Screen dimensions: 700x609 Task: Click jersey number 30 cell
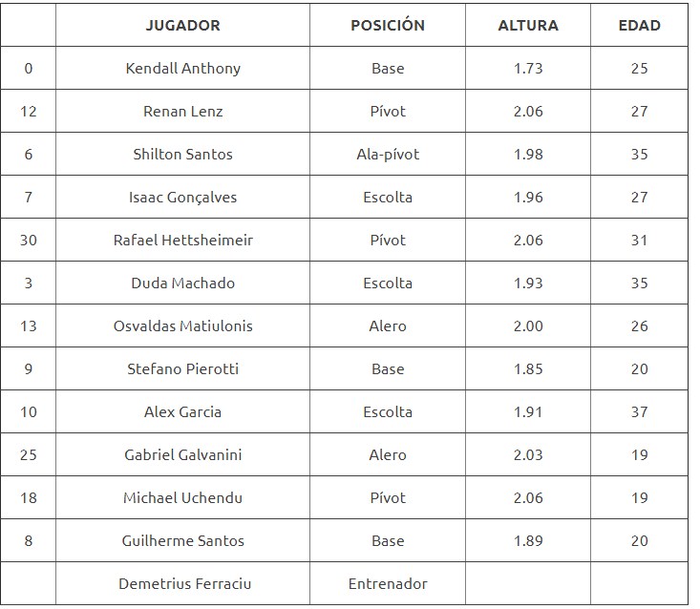tap(29, 241)
